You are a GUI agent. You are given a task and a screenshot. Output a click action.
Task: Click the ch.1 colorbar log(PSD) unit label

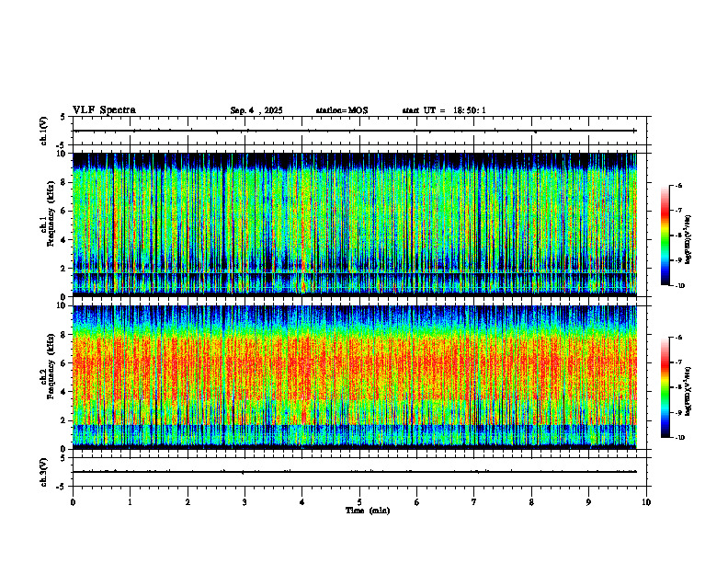[x=688, y=240]
